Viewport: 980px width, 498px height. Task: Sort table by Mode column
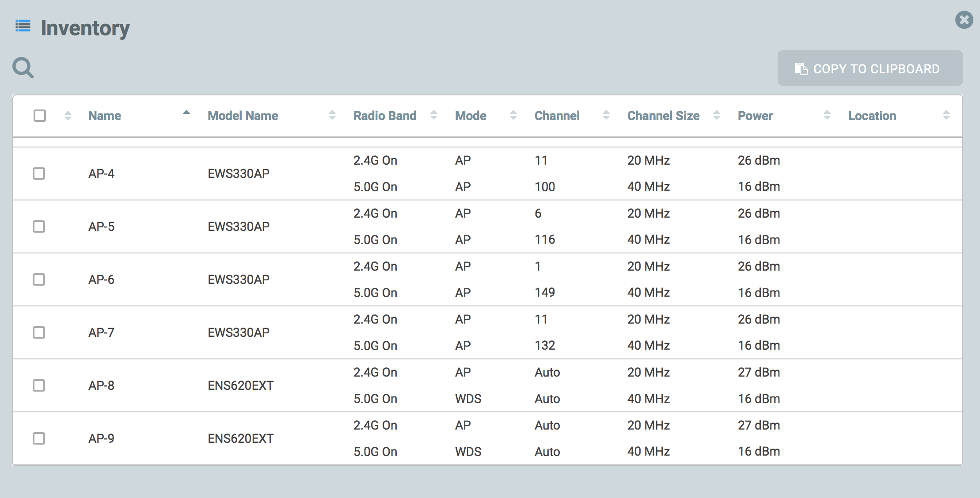[x=471, y=116]
